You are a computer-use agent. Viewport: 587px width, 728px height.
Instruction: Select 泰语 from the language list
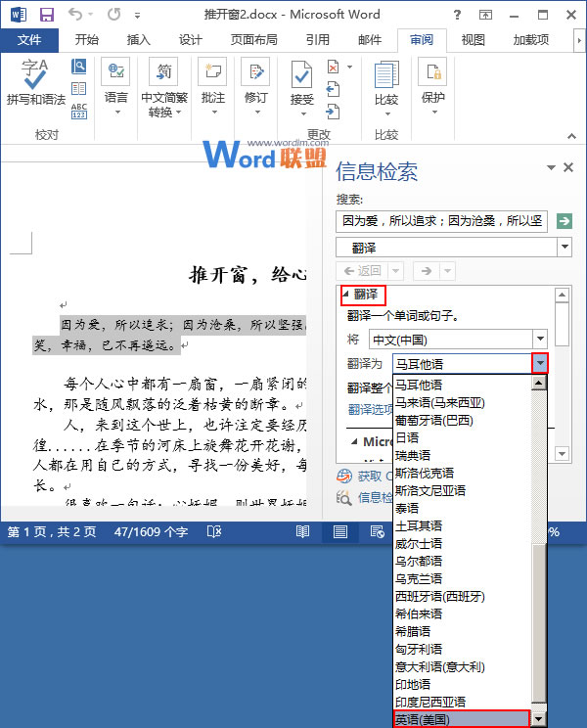click(x=462, y=508)
